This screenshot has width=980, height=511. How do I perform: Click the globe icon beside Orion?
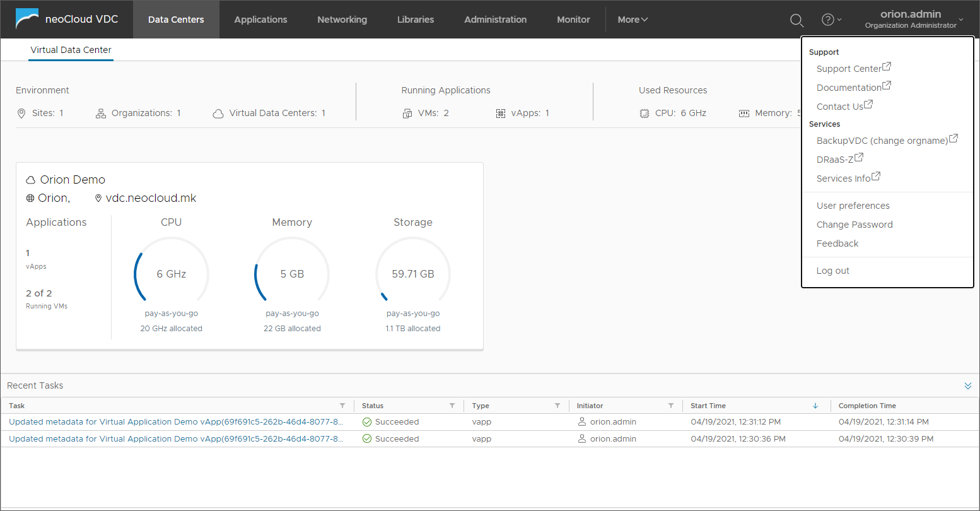30,198
